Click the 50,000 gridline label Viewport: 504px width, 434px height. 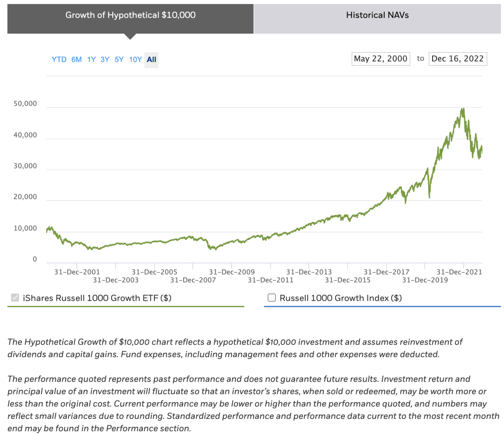25,103
